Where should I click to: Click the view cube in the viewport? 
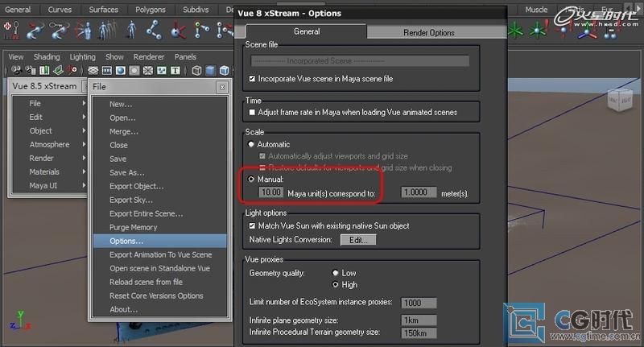620,100
